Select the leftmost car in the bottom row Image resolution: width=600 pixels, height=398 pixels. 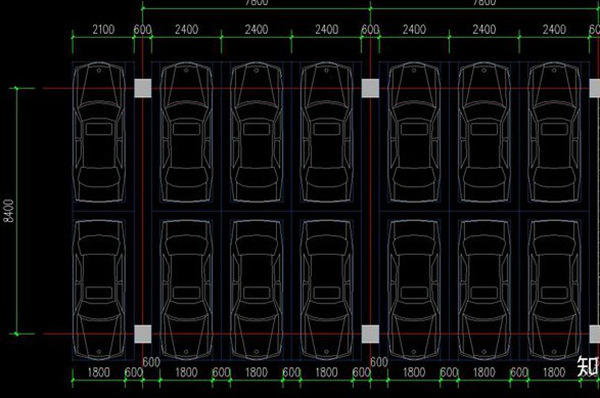pos(99,290)
